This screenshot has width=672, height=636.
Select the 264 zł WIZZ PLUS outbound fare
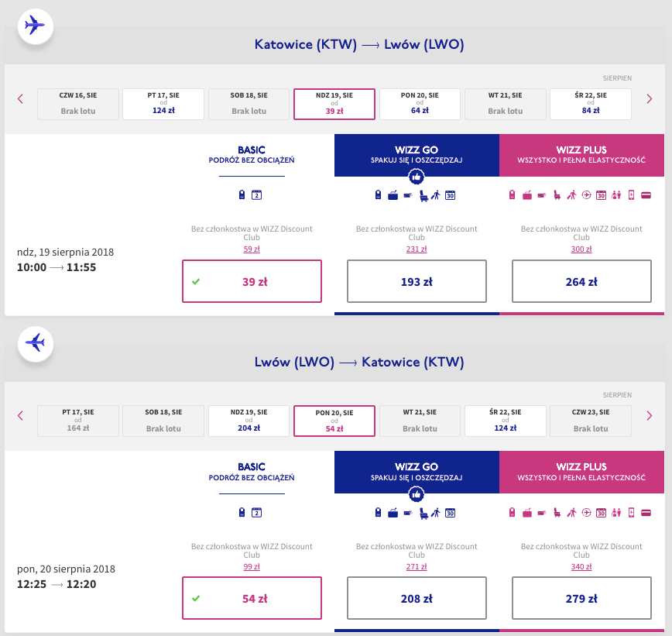581,281
